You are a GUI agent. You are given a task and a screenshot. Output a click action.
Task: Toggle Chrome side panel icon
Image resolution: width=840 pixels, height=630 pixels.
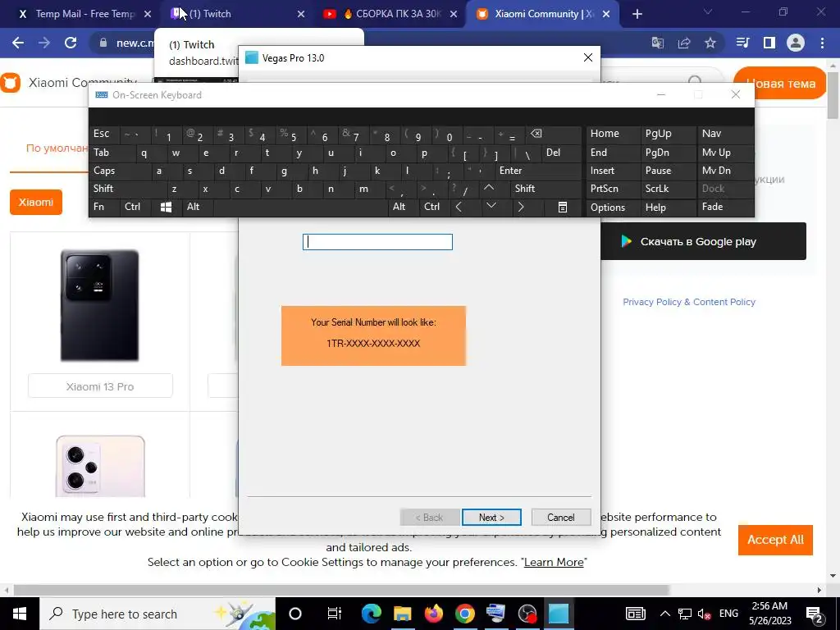click(x=769, y=43)
